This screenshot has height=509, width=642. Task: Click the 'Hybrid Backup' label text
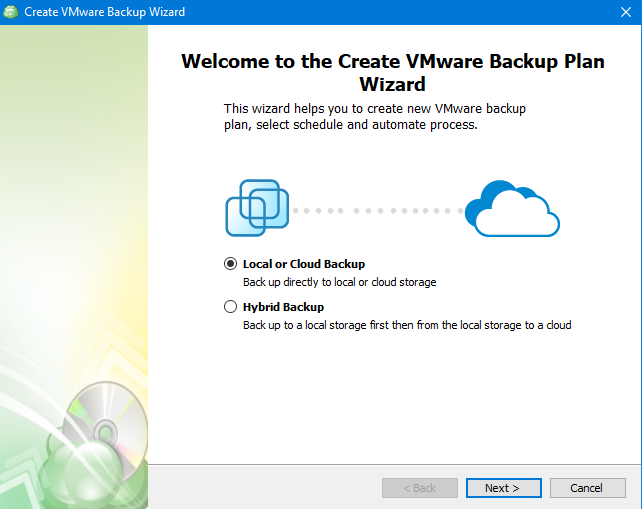[283, 307]
